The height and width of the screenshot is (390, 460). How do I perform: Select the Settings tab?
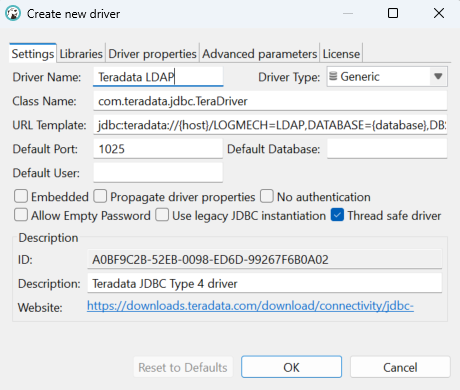(33, 53)
